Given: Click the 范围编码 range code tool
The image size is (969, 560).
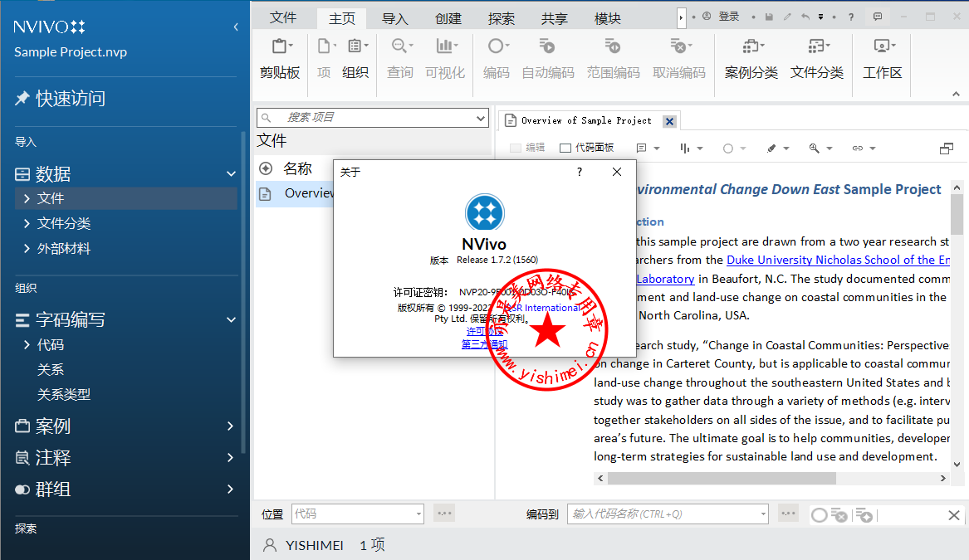Looking at the screenshot, I should [x=613, y=60].
